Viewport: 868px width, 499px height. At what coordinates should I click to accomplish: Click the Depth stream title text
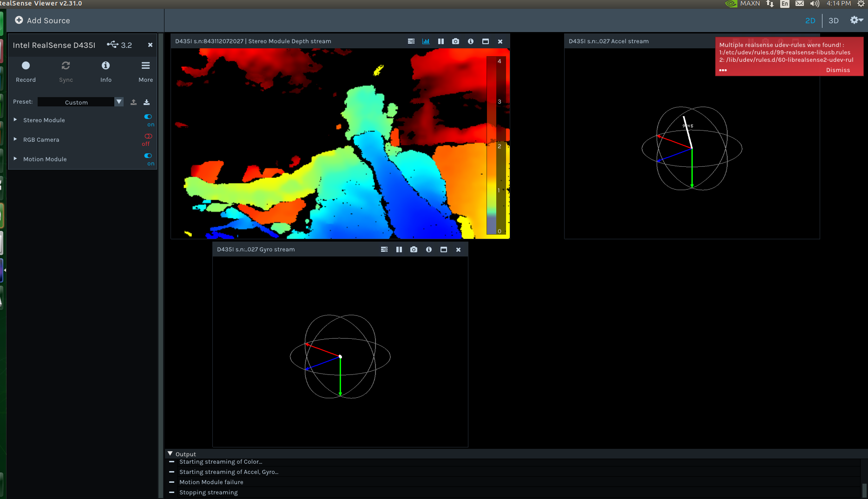click(253, 41)
